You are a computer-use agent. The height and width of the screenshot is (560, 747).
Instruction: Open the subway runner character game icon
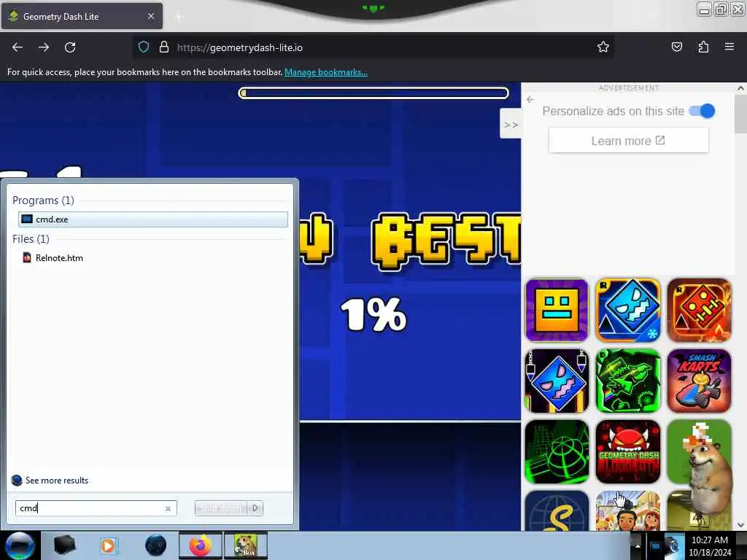click(x=628, y=510)
